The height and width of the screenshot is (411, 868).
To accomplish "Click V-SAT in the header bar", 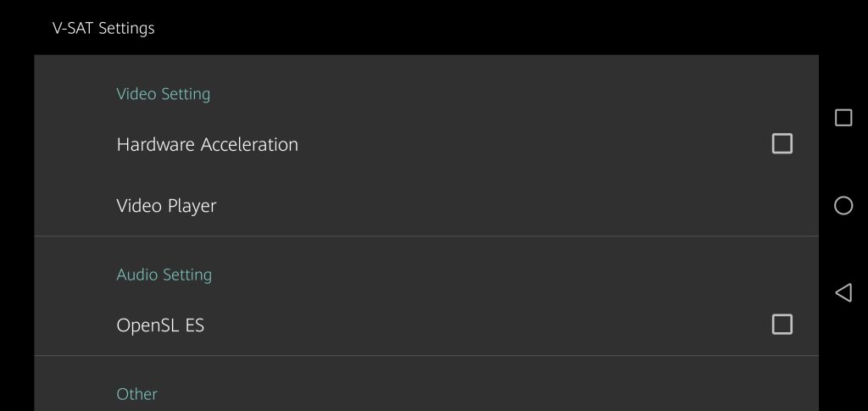I will point(73,28).
